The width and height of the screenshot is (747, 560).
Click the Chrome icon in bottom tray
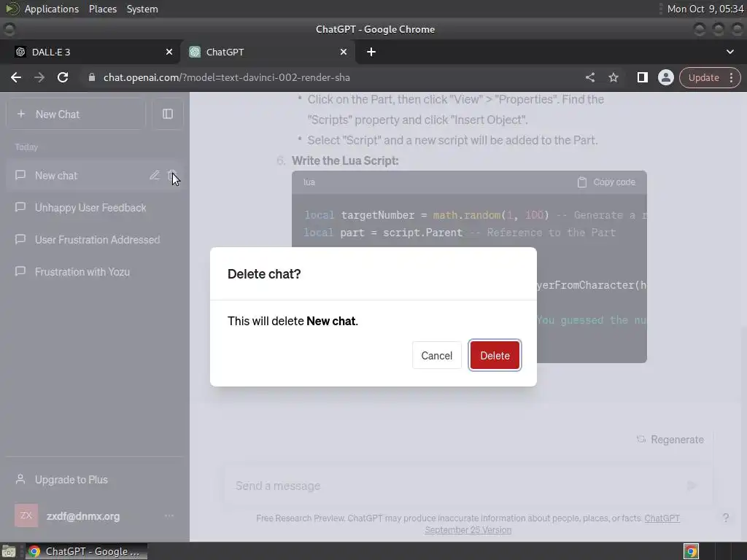coord(691,551)
